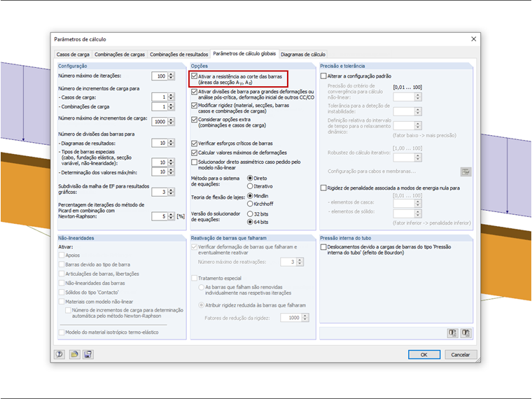Uncheck 'Modificar rigidez' checkbox
Viewport: 532px width, 399px height.
[x=195, y=106]
